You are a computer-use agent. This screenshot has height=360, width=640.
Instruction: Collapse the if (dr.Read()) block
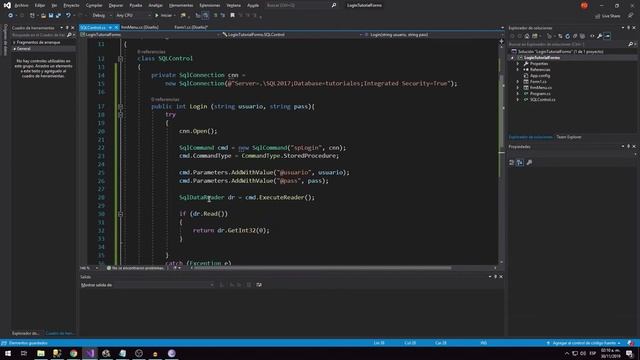click(120, 214)
